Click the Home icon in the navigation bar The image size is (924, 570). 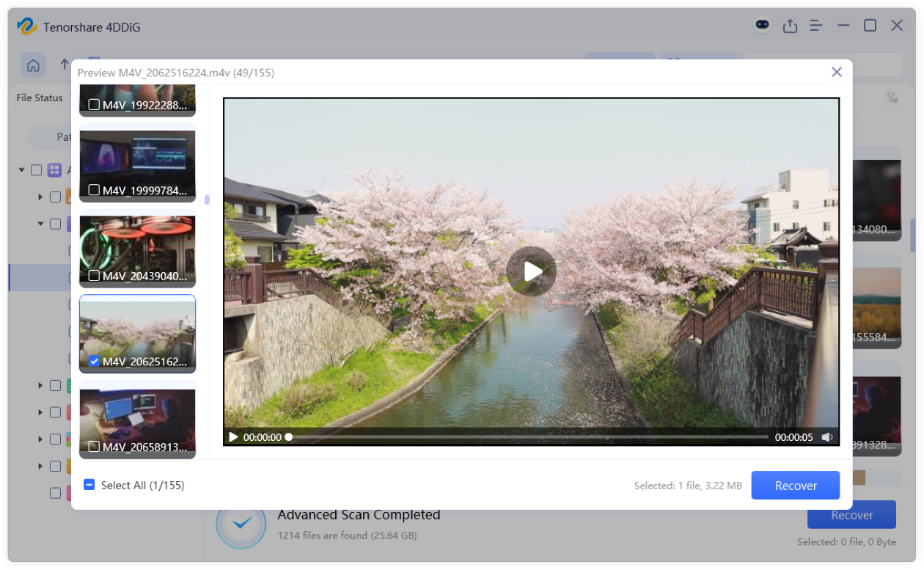pyautogui.click(x=33, y=65)
